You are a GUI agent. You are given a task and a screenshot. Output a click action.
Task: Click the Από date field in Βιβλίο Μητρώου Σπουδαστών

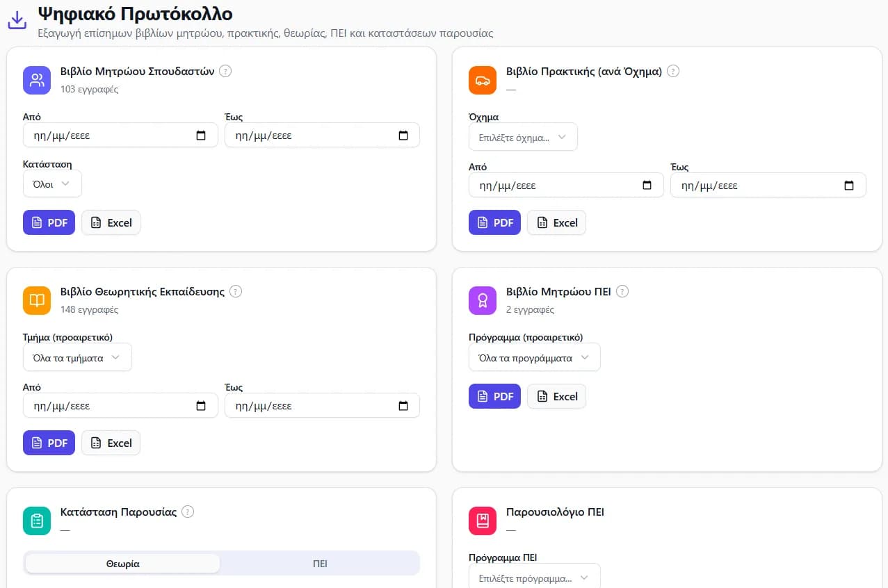(x=120, y=136)
